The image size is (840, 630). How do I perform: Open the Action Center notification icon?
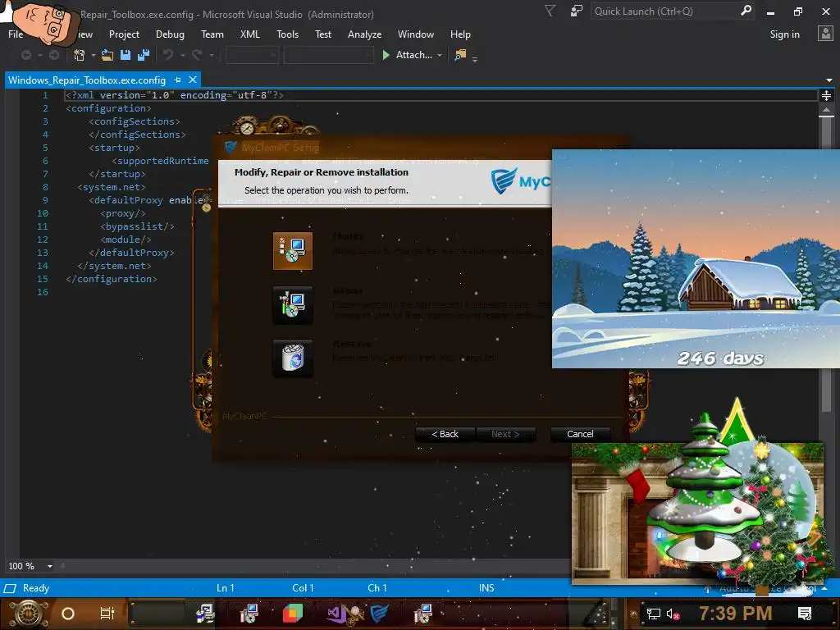(805, 614)
